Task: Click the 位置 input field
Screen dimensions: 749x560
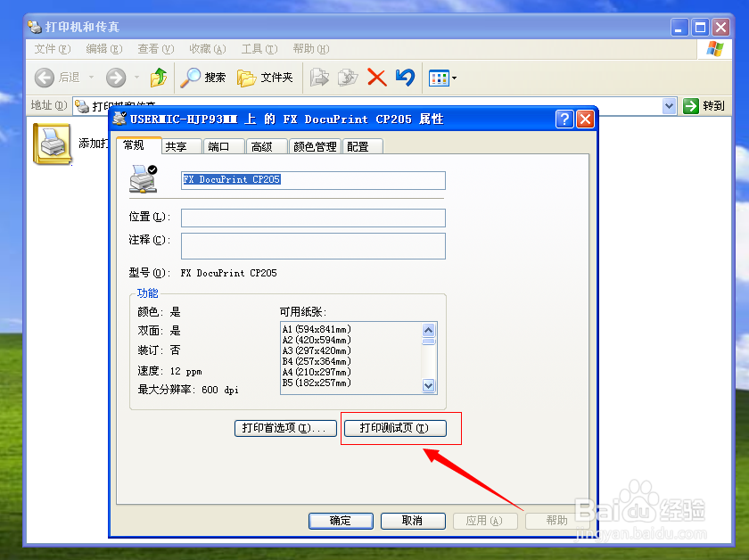Action: pyautogui.click(x=313, y=218)
